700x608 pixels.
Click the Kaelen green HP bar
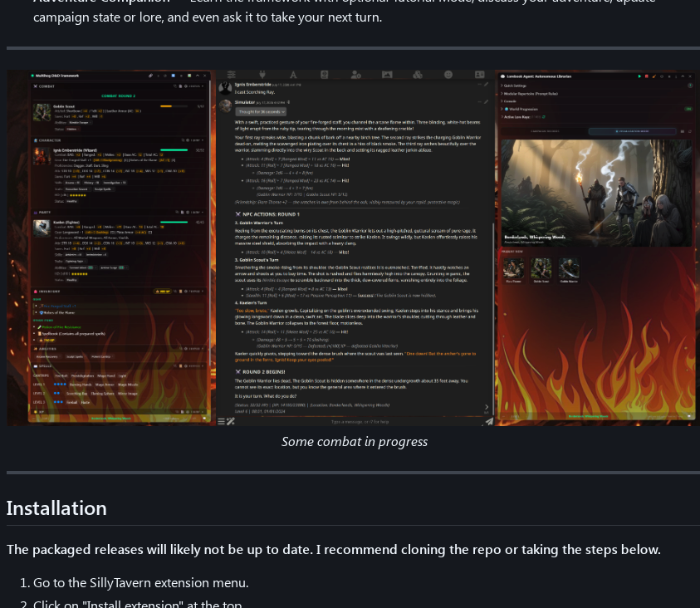tap(174, 222)
